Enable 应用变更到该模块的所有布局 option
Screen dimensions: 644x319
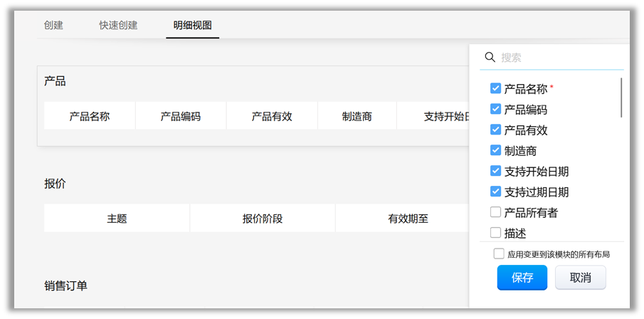pos(499,254)
